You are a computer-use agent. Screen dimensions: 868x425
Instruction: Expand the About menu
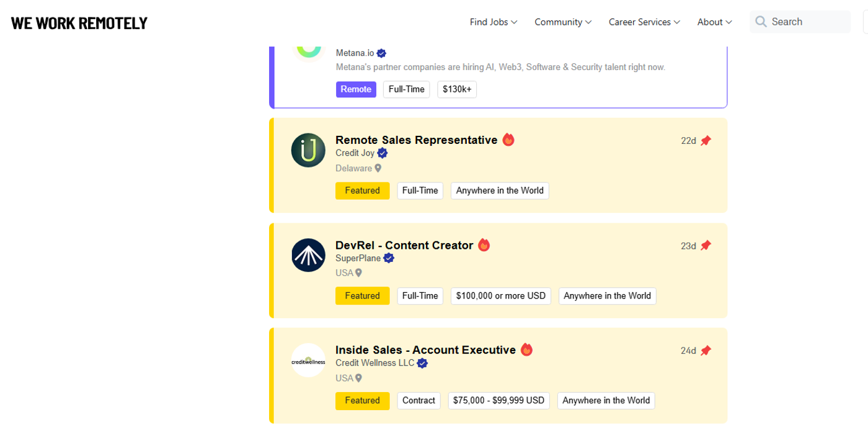point(715,22)
